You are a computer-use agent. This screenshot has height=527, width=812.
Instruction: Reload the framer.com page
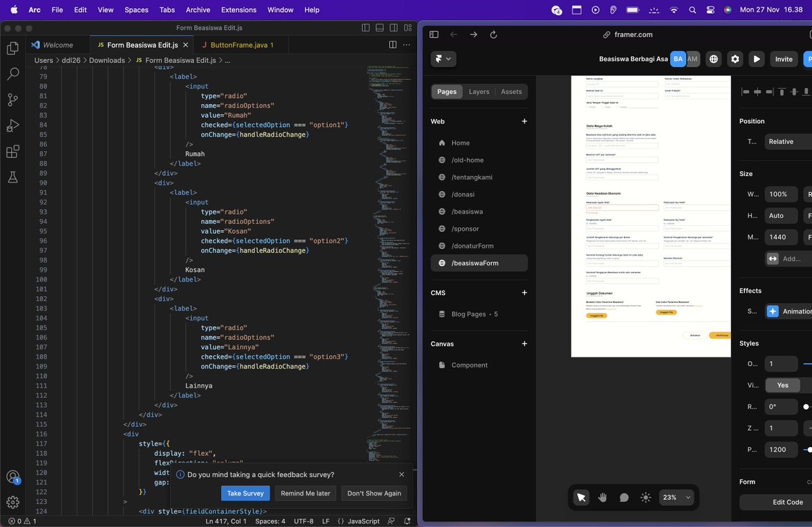493,35
